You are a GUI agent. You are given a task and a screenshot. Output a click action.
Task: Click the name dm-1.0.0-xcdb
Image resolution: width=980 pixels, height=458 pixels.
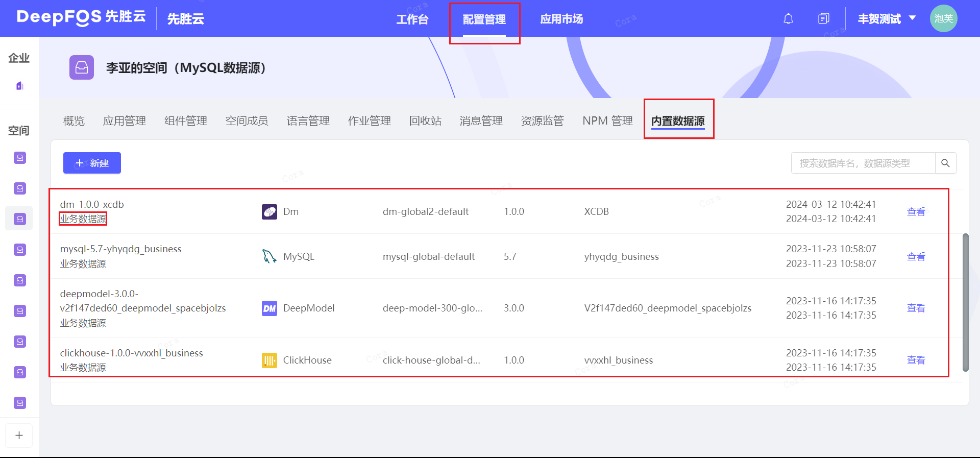point(92,204)
